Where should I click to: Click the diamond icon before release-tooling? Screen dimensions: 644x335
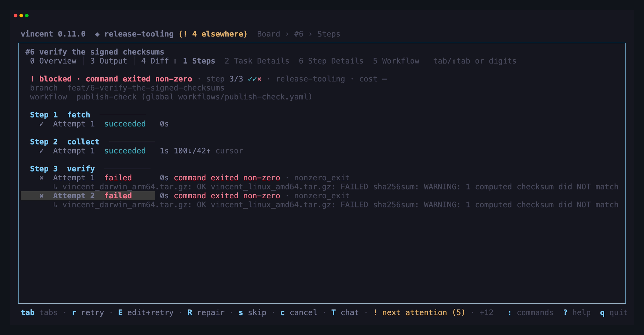[x=97, y=34]
